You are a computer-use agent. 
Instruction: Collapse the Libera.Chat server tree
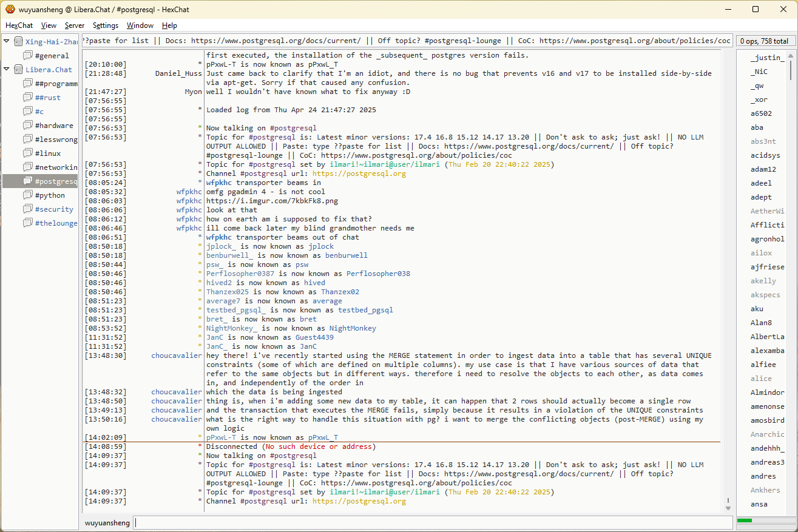(7, 70)
